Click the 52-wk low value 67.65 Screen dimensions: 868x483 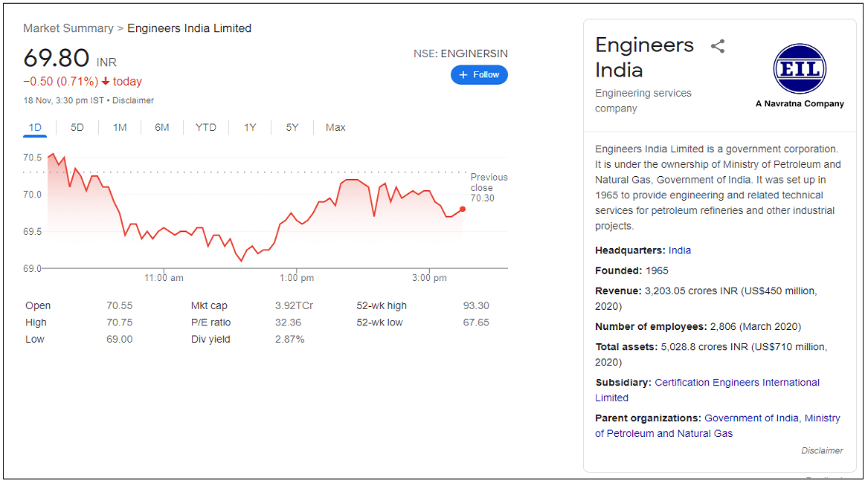(476, 322)
